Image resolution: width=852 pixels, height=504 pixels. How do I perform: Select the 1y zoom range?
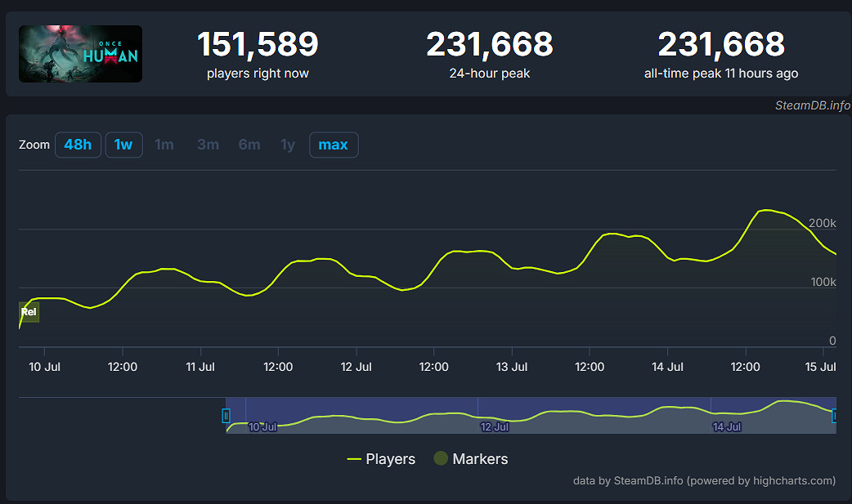tap(288, 145)
